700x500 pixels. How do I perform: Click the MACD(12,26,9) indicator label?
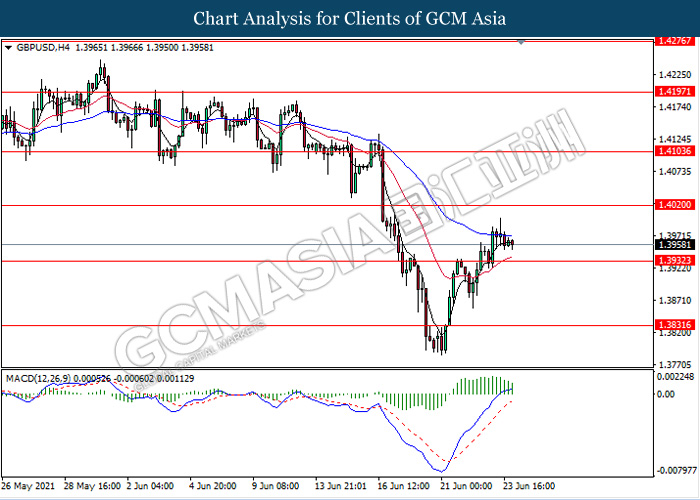pyautogui.click(x=39, y=379)
